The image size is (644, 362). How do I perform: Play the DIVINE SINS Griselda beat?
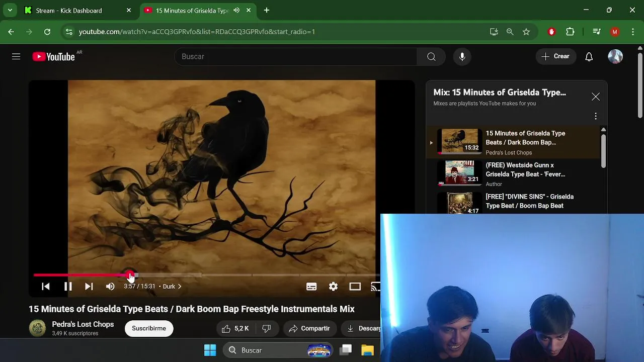click(x=514, y=202)
